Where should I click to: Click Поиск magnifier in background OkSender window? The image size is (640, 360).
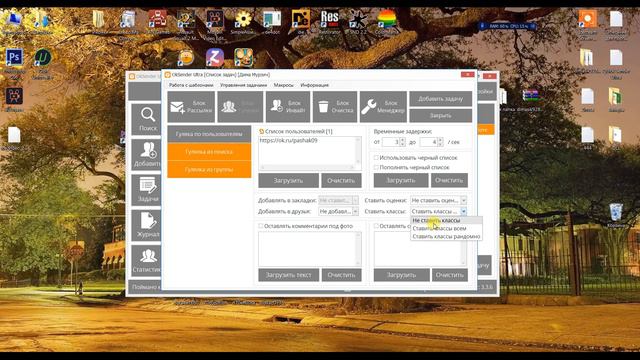[x=147, y=119]
